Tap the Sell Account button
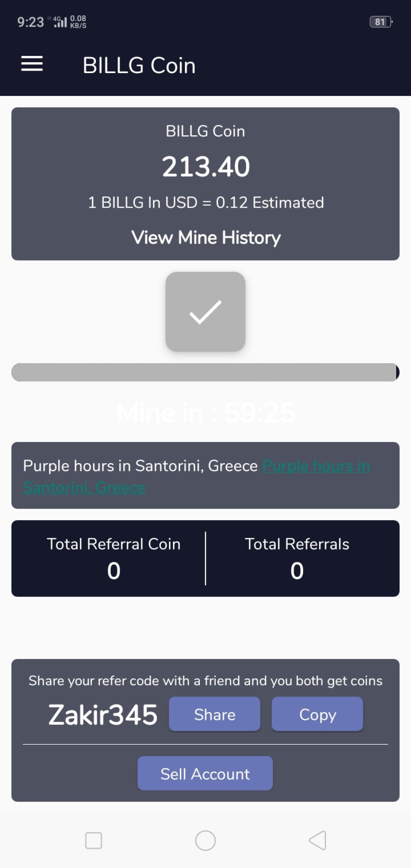 pyautogui.click(x=205, y=773)
